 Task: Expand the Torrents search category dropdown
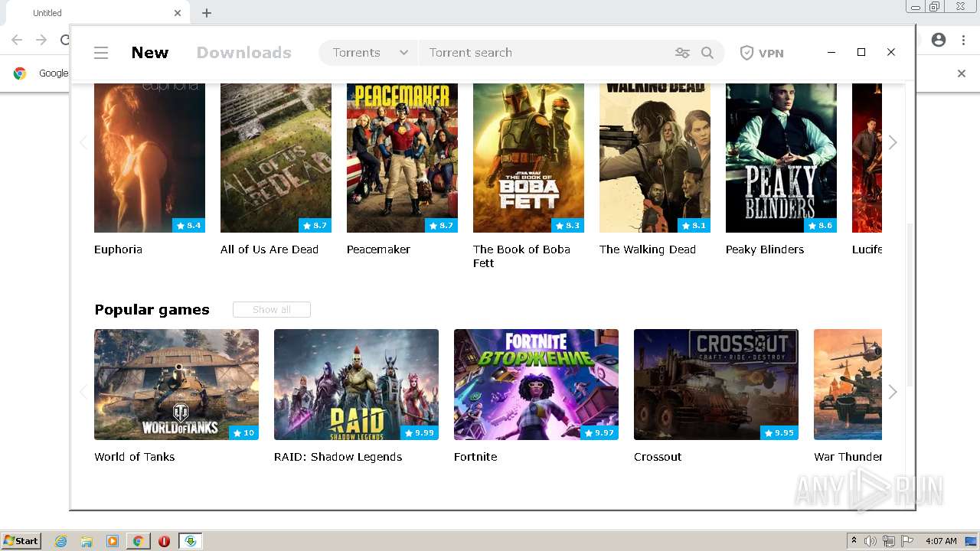click(x=370, y=53)
